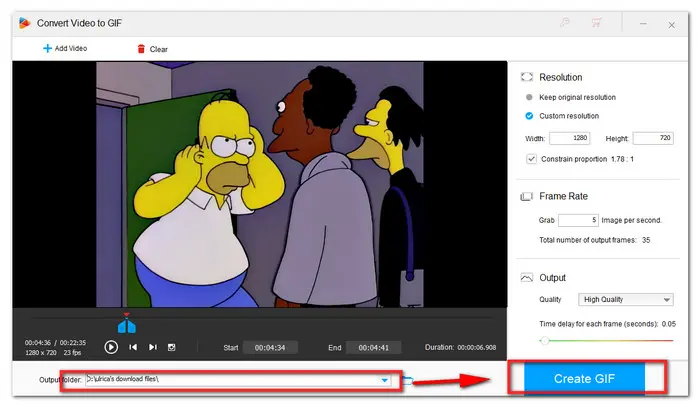
Task: Click the Resolution section icon
Action: [527, 77]
